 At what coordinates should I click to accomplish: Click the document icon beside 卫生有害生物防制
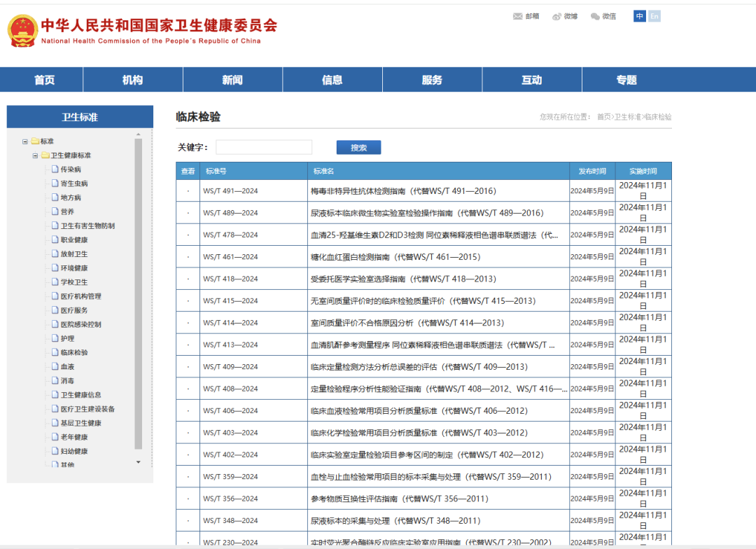(55, 225)
